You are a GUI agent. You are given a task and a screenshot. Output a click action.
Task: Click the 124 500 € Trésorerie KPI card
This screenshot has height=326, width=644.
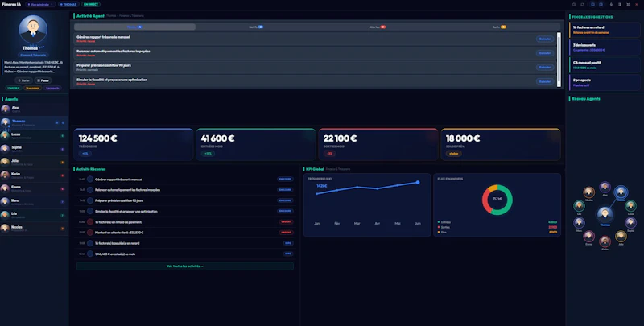tap(133, 144)
